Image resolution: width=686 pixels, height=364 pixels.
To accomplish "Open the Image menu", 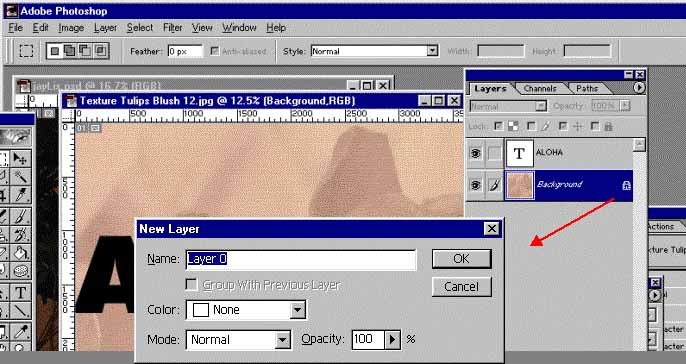I will click(x=71, y=28).
